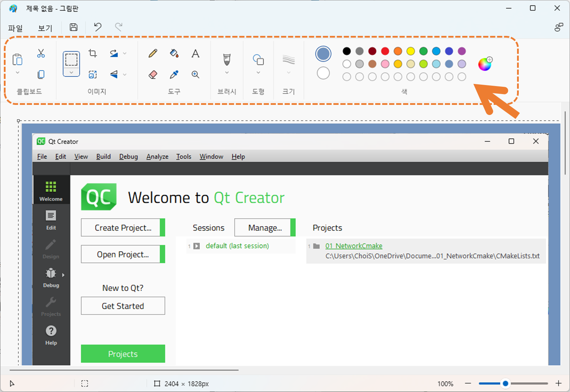
Task: Open the 01_NetworkCmake project link
Action: (x=354, y=246)
